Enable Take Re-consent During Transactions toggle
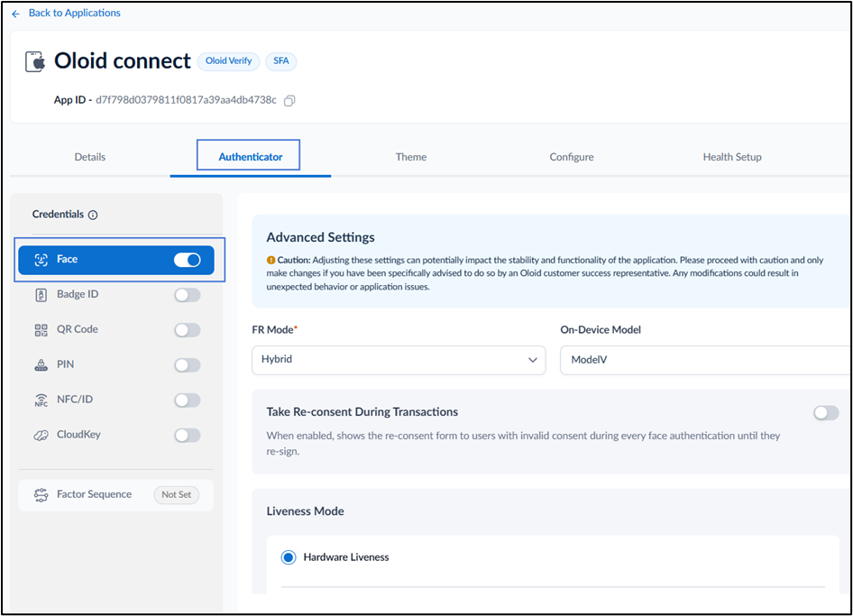 click(x=826, y=413)
